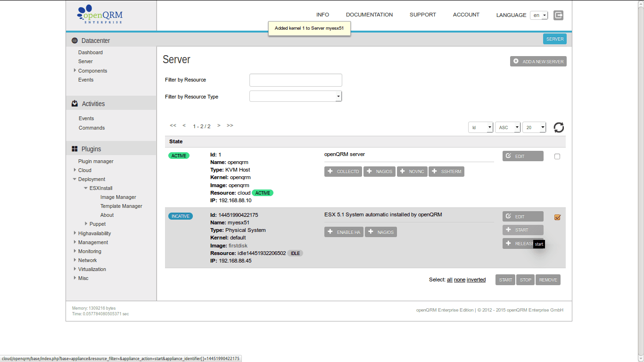Open Commands under Activities
644x362 pixels.
[91, 128]
